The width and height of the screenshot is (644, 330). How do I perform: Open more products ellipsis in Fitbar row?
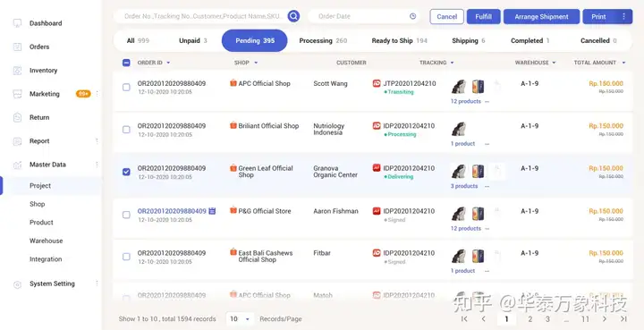(487, 271)
